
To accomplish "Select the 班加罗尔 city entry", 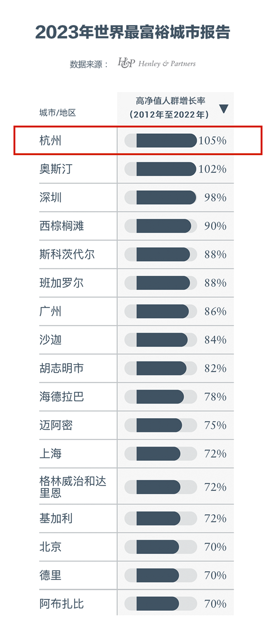I will (x=61, y=283).
